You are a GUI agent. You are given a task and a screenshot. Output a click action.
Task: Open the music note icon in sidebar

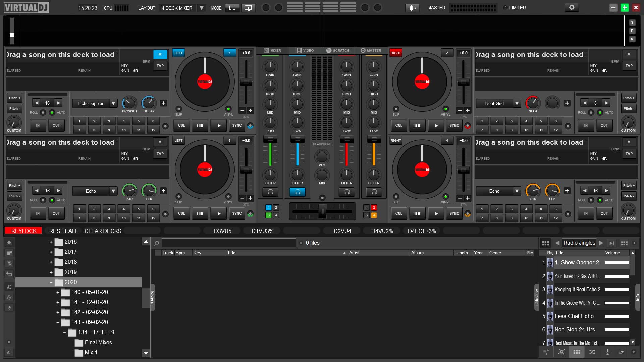pos(9,287)
